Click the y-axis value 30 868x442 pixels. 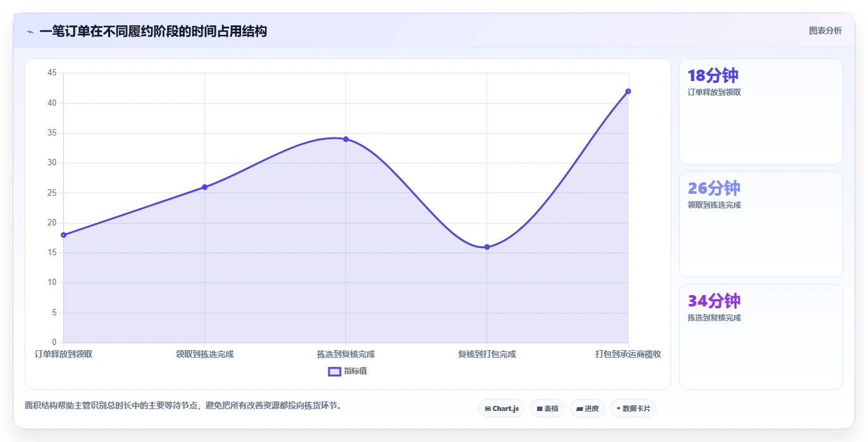point(52,163)
